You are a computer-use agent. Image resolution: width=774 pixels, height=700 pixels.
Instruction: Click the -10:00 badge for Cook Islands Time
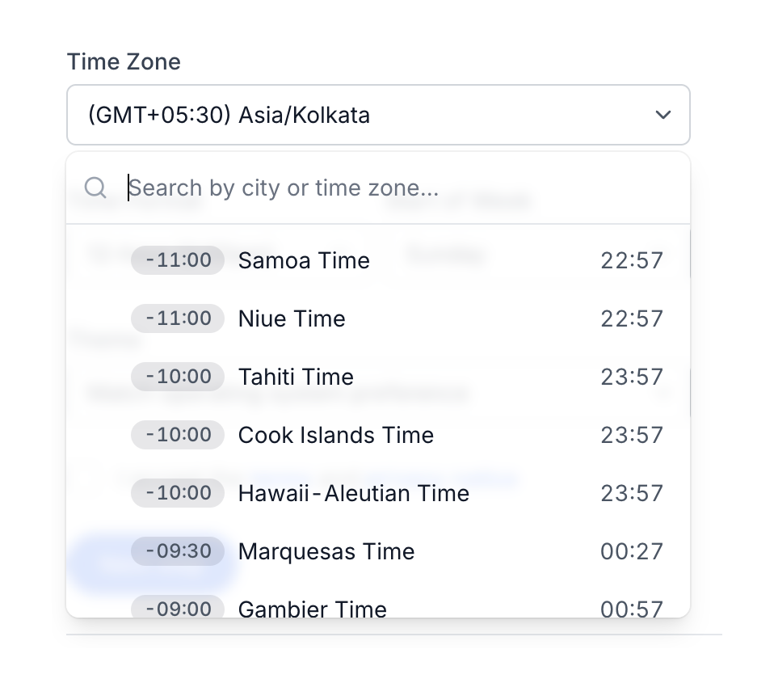(x=178, y=435)
